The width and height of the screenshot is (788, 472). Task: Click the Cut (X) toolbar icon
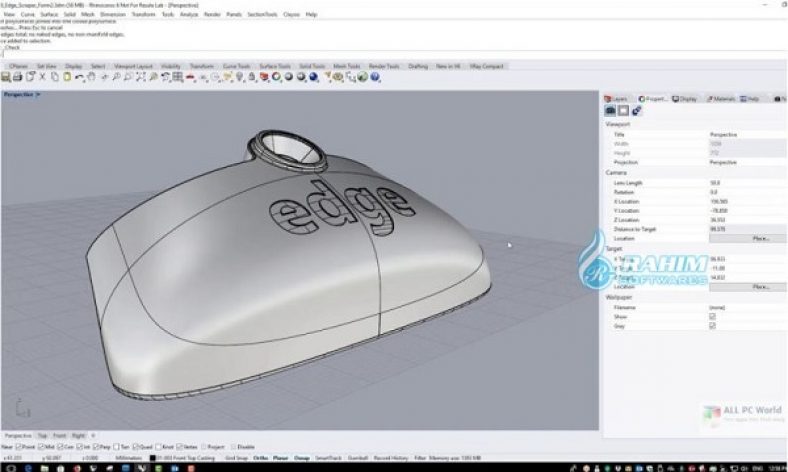42,77
